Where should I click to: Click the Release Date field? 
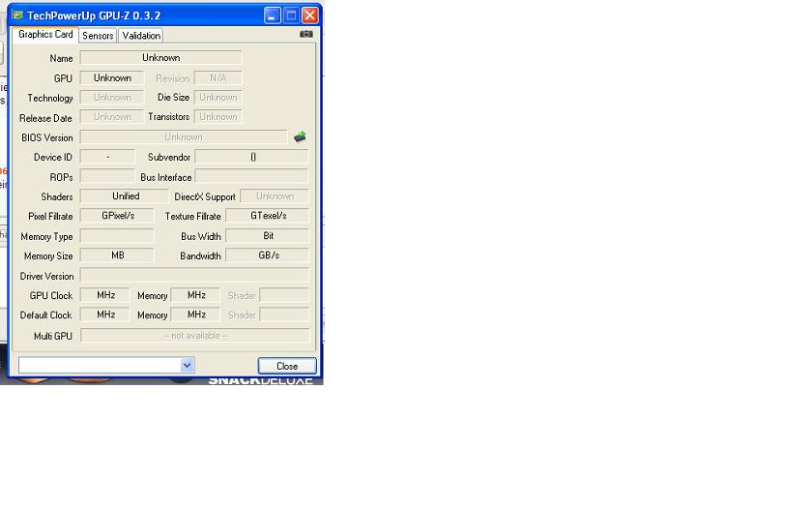tap(112, 117)
